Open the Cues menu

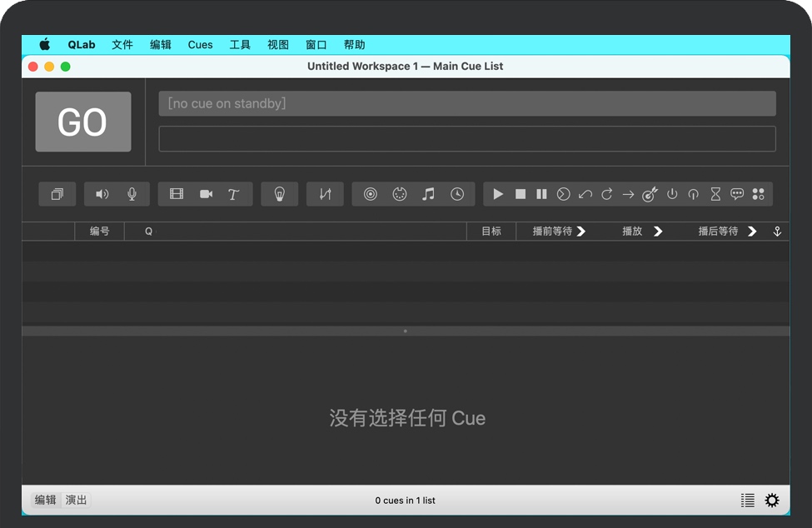200,45
